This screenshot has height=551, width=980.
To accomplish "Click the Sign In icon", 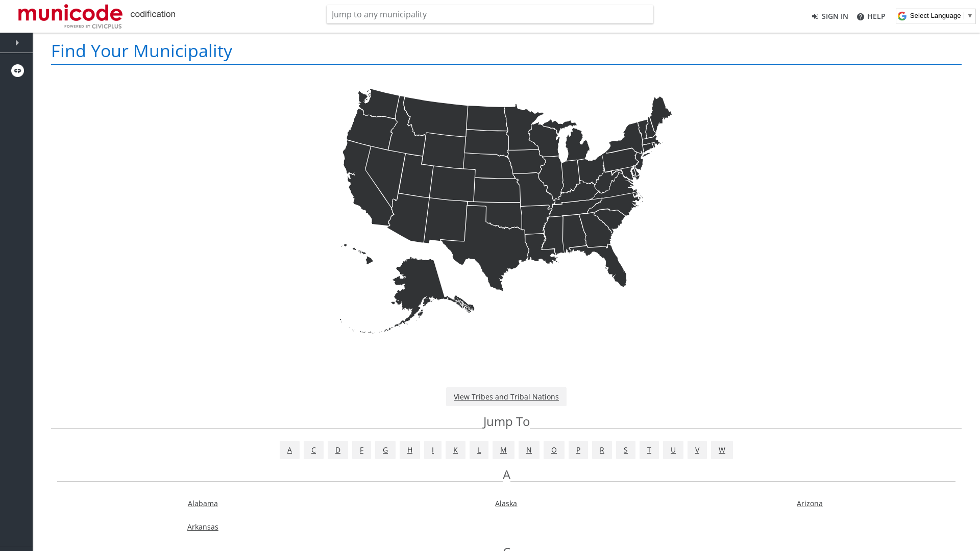I will click(x=815, y=16).
